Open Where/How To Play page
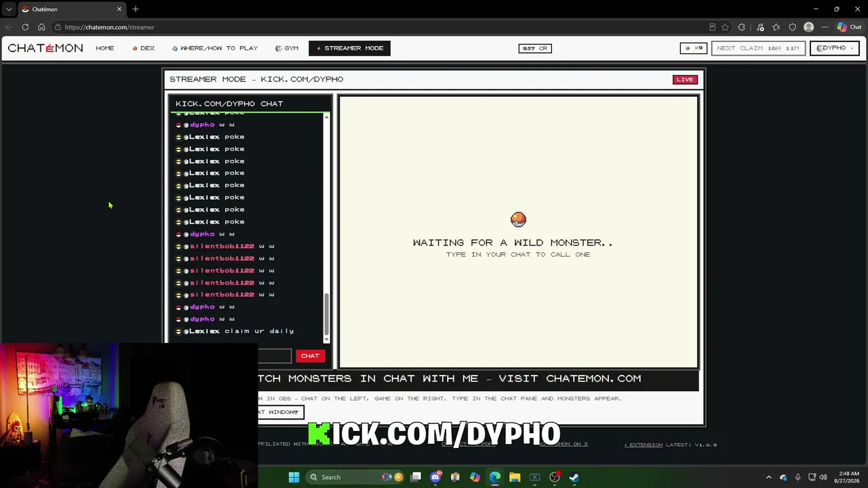Image resolution: width=868 pixels, height=488 pixels. tap(215, 48)
